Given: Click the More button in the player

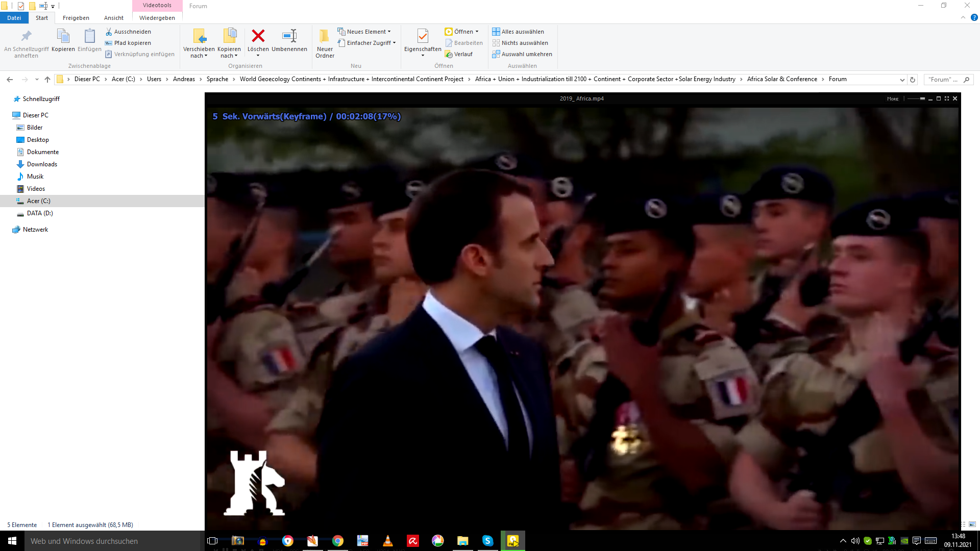Looking at the screenshot, I should pos(893,99).
